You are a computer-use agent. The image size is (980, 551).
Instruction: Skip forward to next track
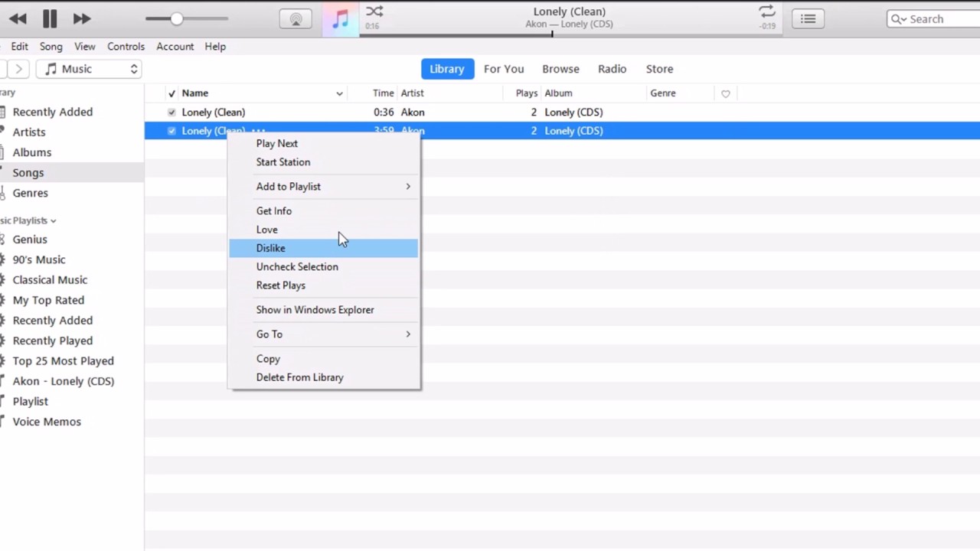tap(82, 18)
